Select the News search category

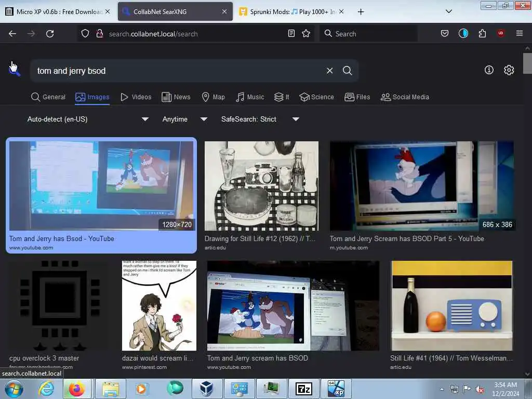pos(176,97)
